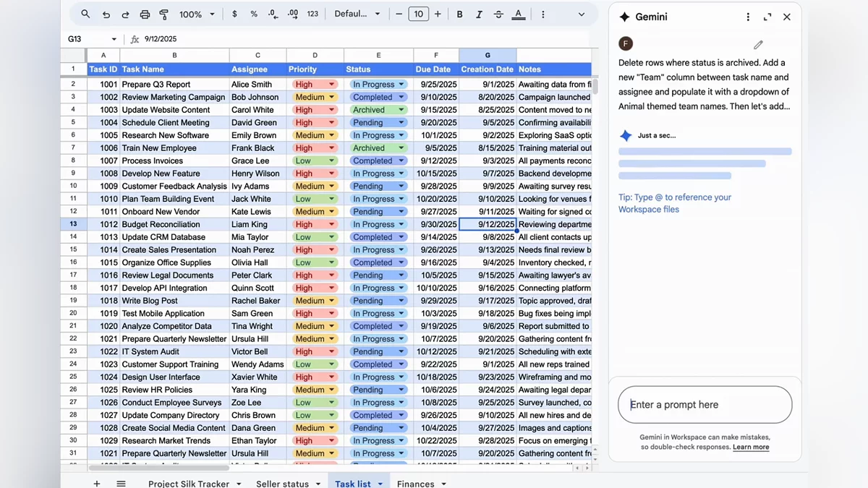This screenshot has height=488, width=868.
Task: Click the search magnifier icon in toolbar
Action: coord(85,14)
